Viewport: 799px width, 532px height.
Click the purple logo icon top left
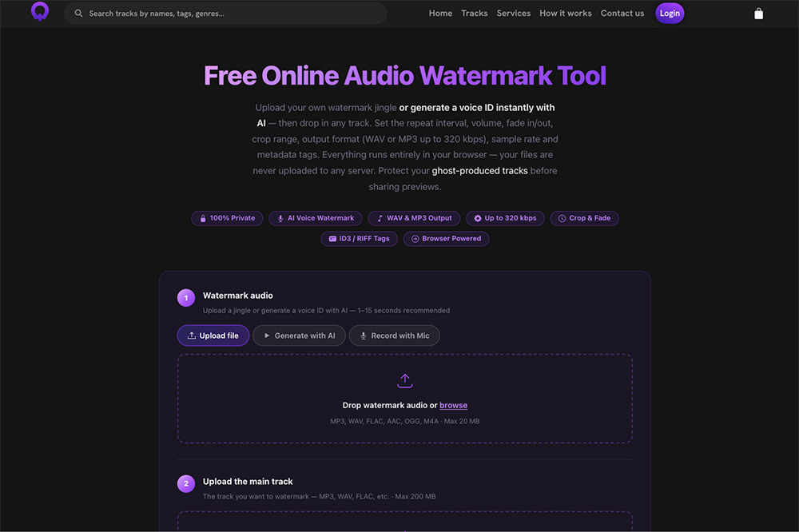(39, 13)
